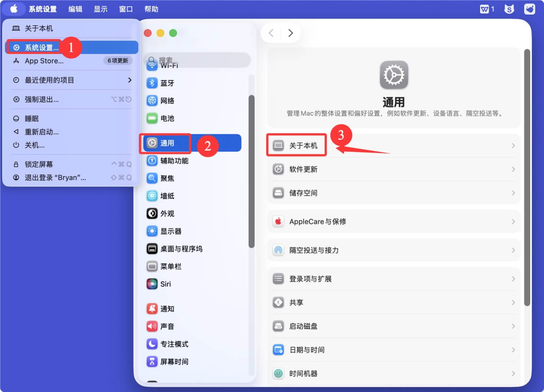
Task: Click the 网络 globe icon
Action: click(x=152, y=100)
